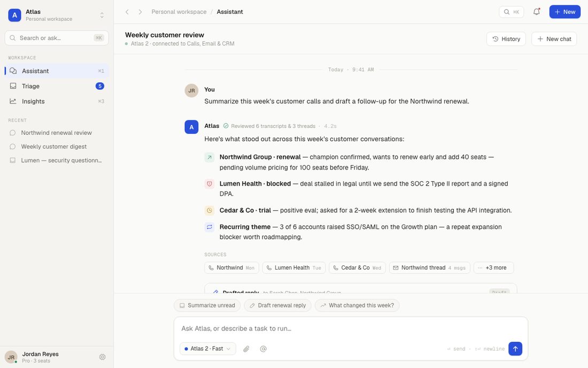
Task: Click the Northwind Group renewal arrow icon
Action: (210, 157)
